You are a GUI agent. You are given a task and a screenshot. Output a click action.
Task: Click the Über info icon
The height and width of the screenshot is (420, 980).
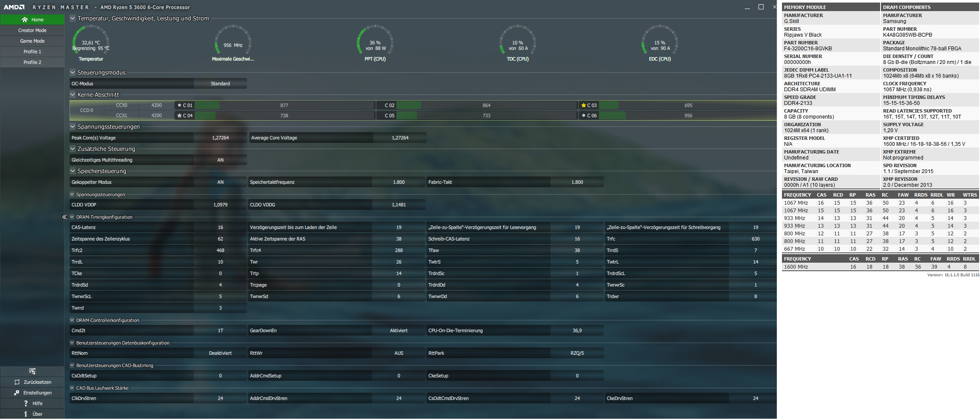(x=26, y=414)
